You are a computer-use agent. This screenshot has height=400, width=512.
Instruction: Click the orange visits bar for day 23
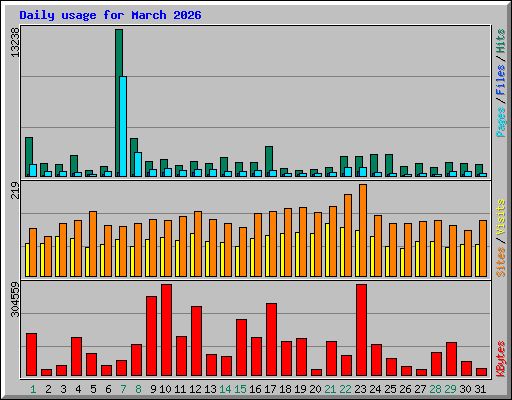click(x=363, y=230)
